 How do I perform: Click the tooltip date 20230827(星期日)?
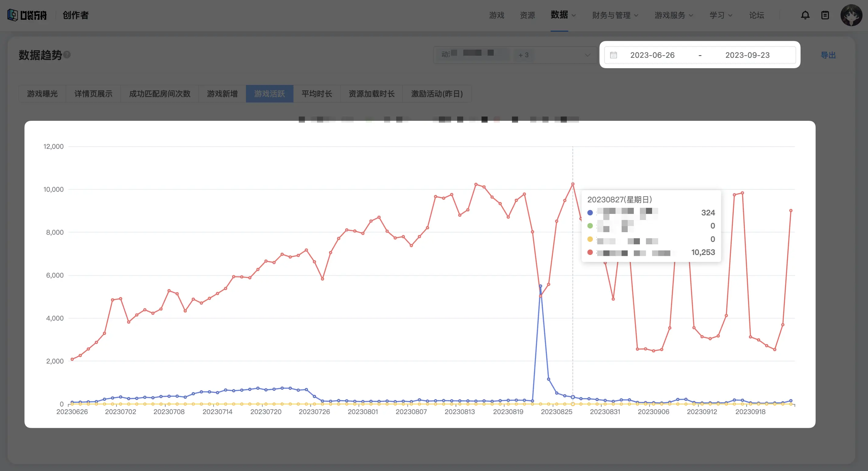pyautogui.click(x=620, y=199)
